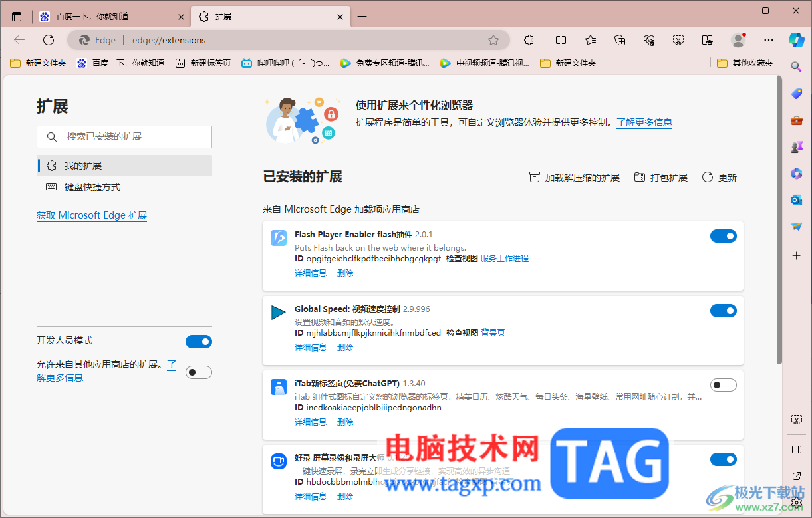Image resolution: width=812 pixels, height=518 pixels.
Task: Click the Flash Player Enabler extension icon
Action: point(279,237)
